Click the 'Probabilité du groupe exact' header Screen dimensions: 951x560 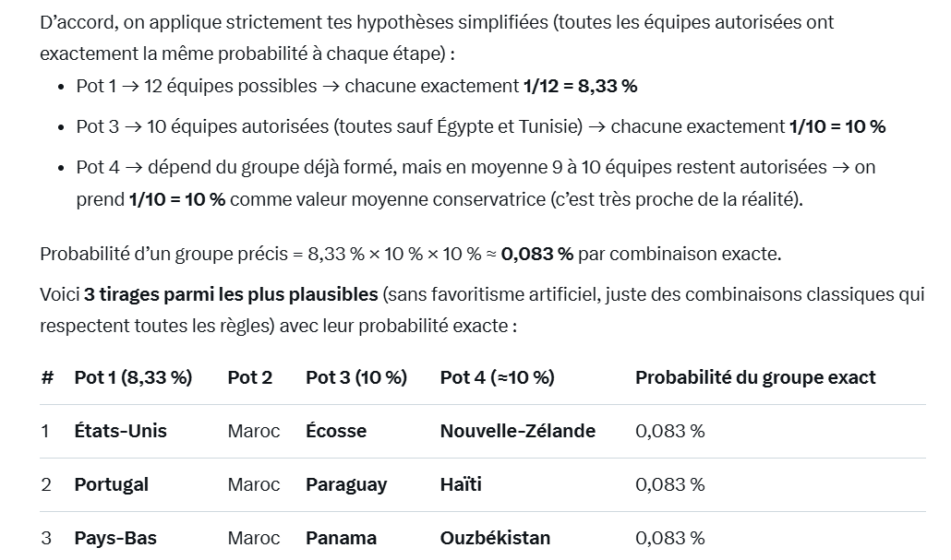755,377
